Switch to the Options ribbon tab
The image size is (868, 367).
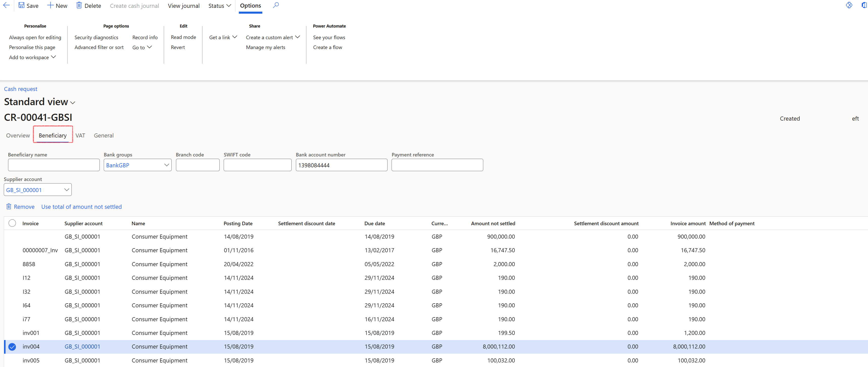250,6
